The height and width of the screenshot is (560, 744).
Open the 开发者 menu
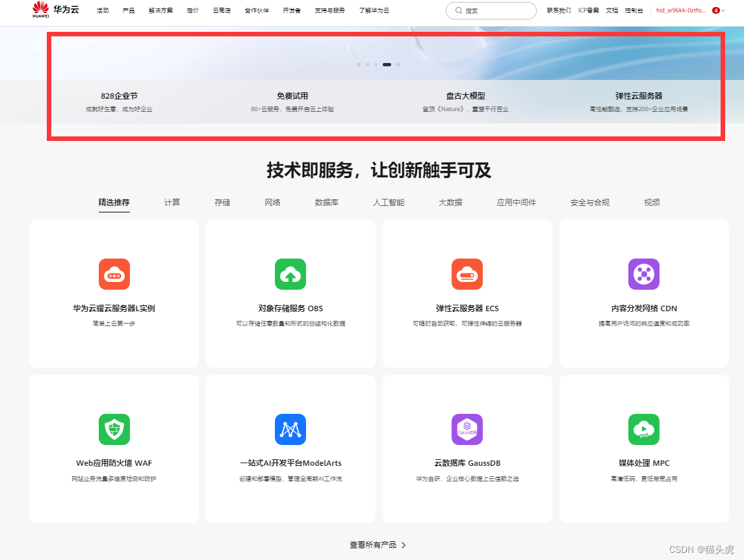tap(292, 10)
